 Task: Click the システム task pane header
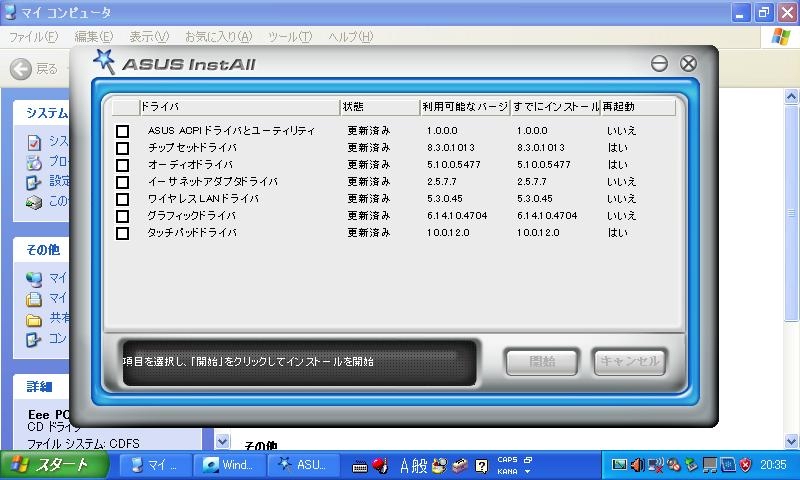41,113
